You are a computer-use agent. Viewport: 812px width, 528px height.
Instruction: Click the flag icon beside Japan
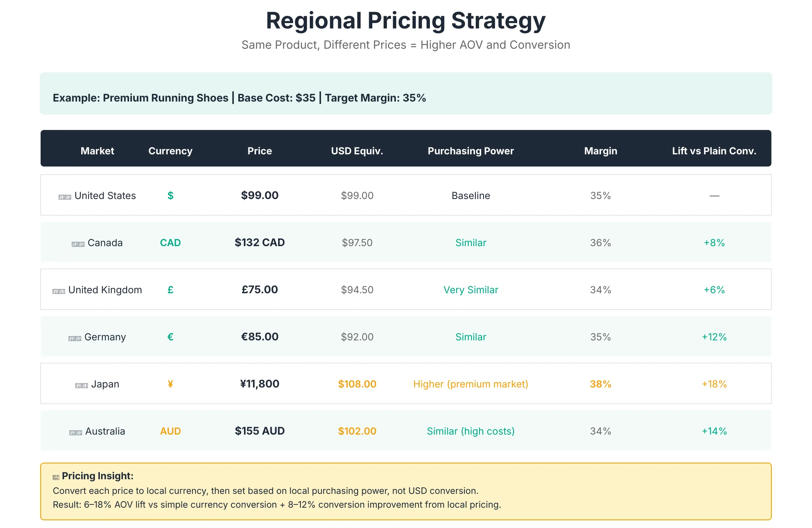click(82, 385)
